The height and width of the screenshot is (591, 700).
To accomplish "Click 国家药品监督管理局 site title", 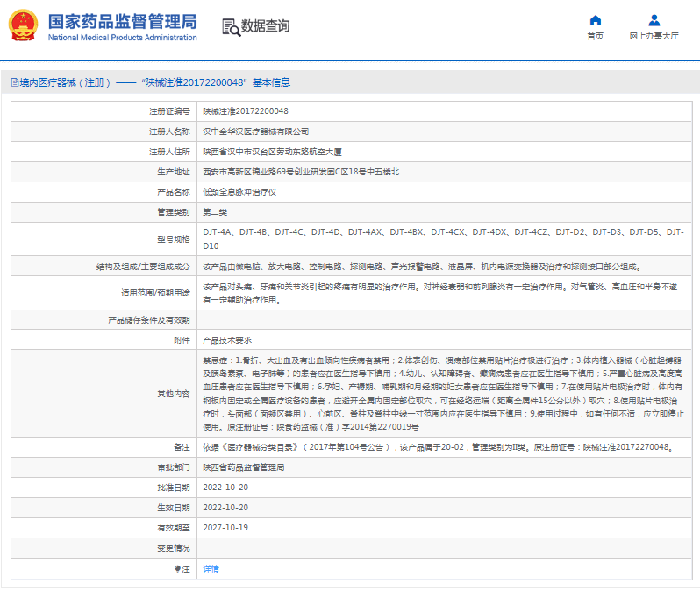I will [x=122, y=21].
